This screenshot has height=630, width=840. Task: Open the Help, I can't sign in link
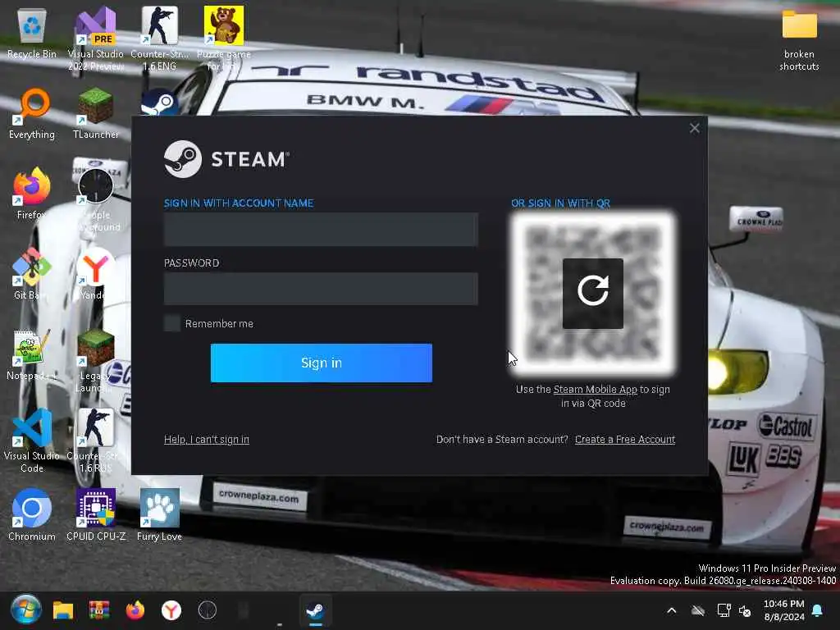coord(206,440)
